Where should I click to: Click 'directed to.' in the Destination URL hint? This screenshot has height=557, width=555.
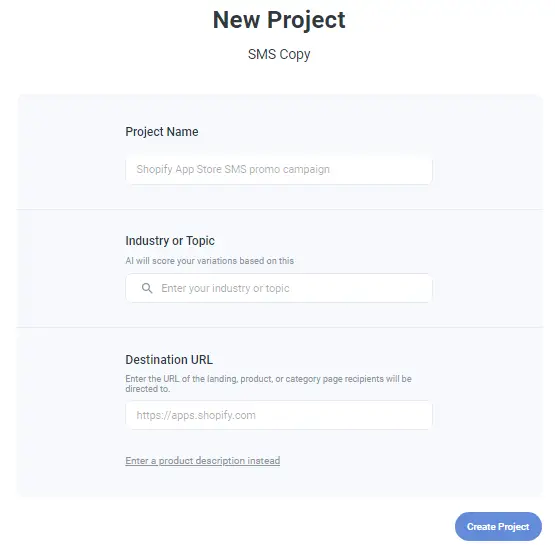click(x=148, y=389)
